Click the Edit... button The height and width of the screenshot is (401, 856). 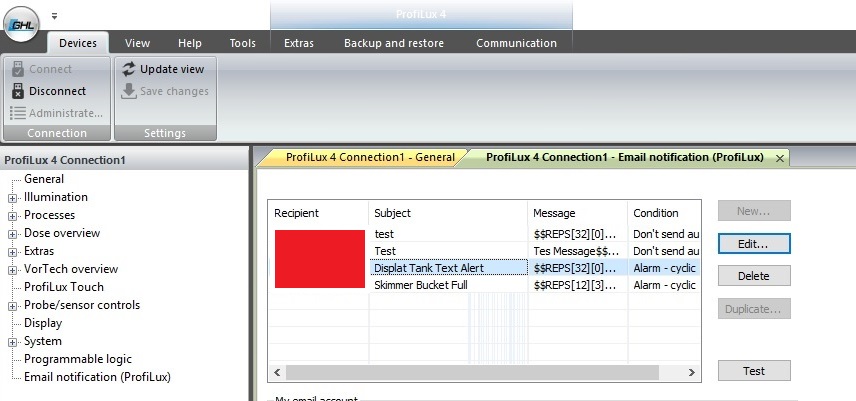point(754,244)
